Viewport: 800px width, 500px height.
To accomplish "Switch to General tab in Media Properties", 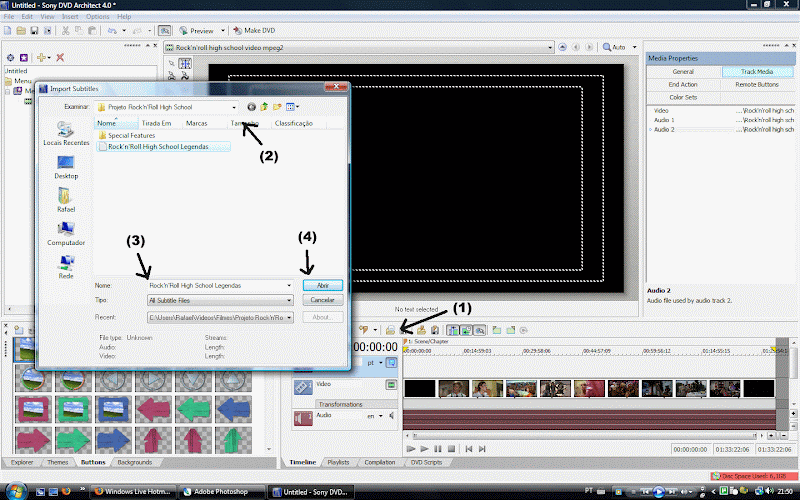I will [x=683, y=72].
